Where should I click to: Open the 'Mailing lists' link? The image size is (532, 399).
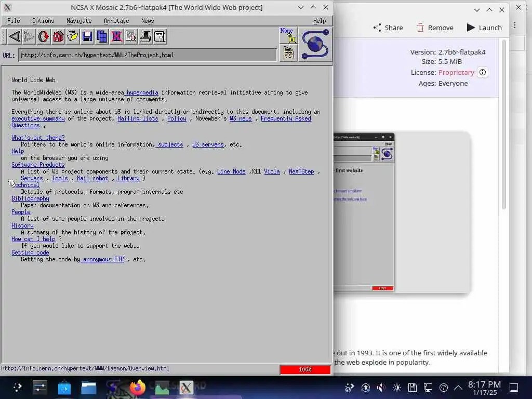pos(138,118)
